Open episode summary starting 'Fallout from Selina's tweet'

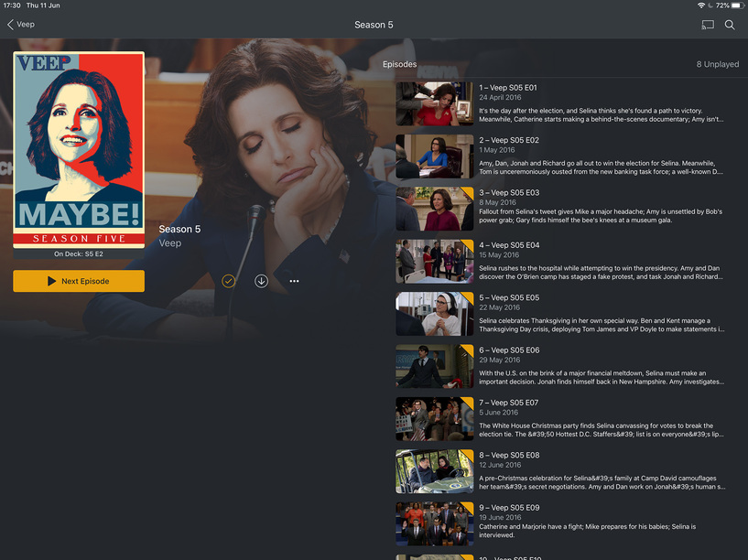point(601,216)
